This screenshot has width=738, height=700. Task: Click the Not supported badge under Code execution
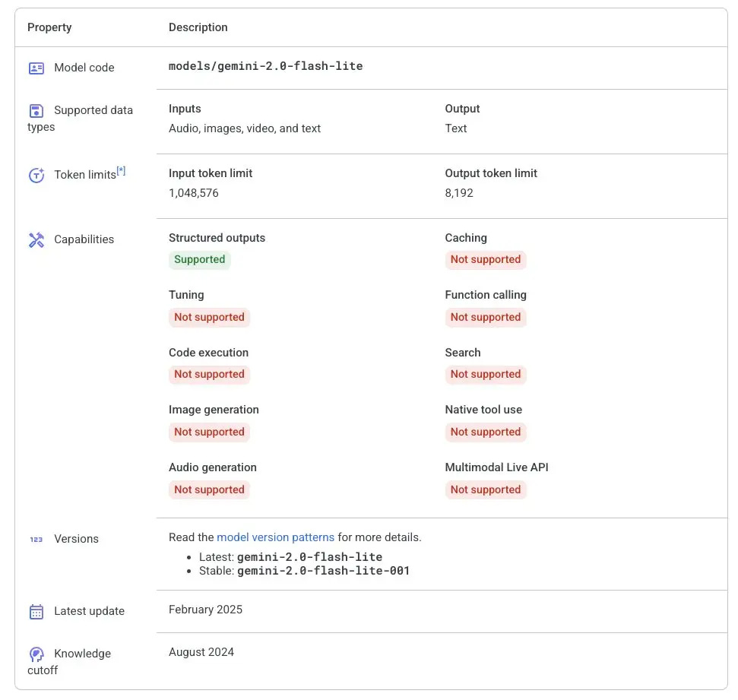coord(209,374)
